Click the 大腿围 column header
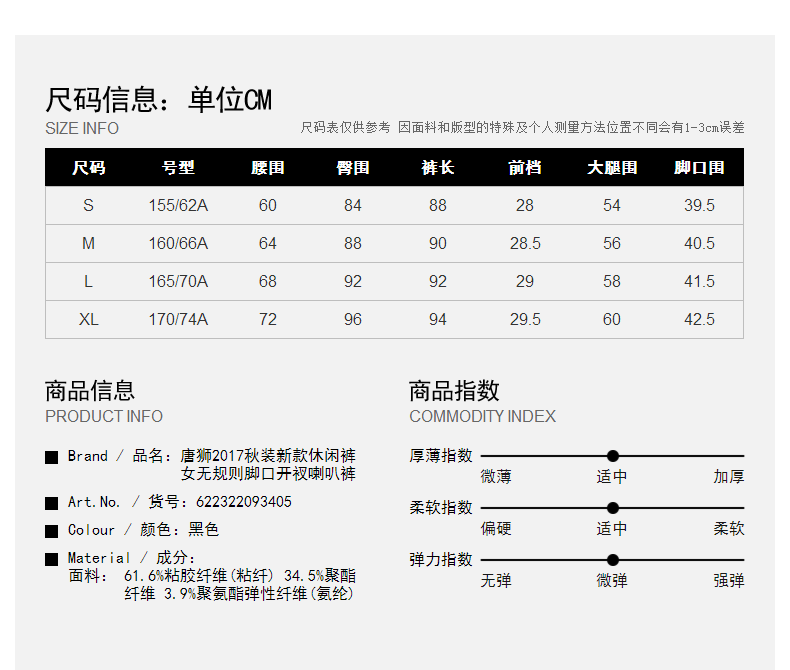790x670 pixels. pyautogui.click(x=612, y=168)
